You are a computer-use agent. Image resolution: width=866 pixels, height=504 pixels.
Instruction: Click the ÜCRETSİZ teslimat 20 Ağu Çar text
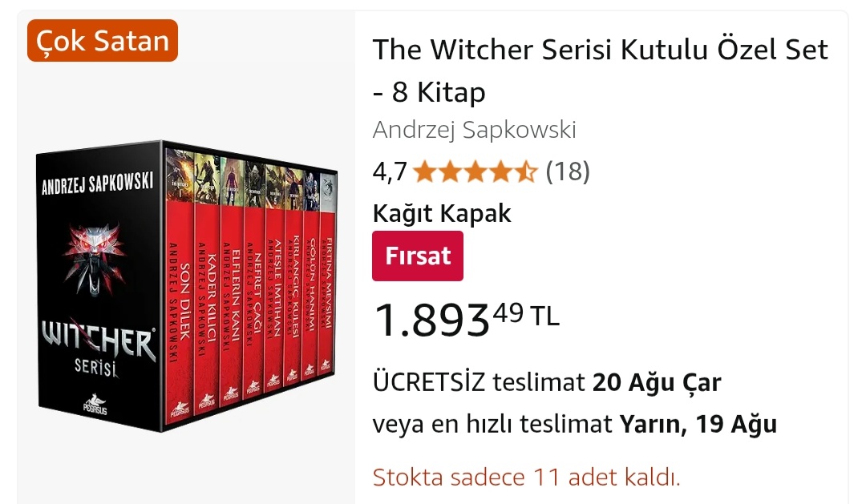(x=547, y=382)
